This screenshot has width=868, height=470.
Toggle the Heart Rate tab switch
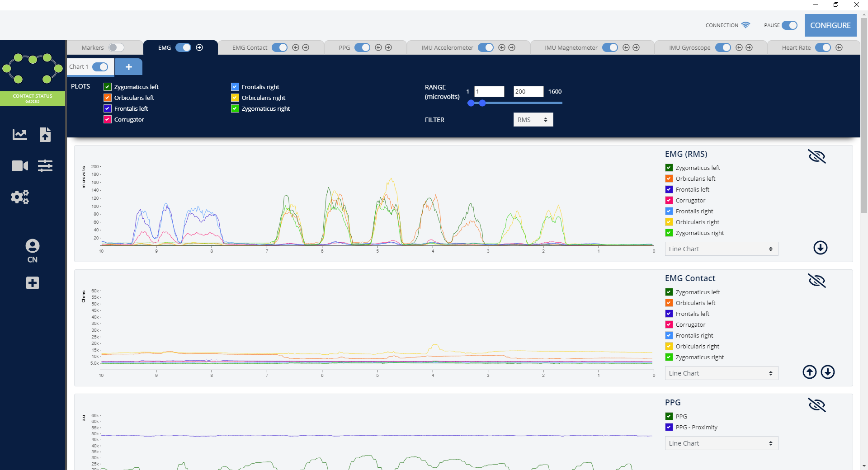(x=823, y=47)
